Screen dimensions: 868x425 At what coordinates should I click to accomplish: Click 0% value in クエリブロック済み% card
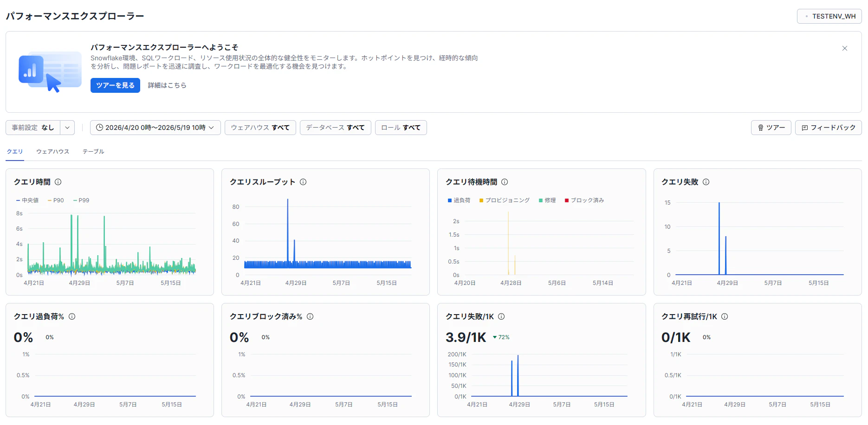coord(239,337)
